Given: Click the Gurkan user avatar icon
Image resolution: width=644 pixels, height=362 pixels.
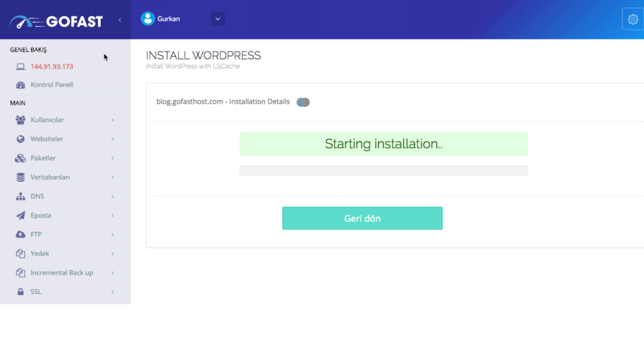Looking at the screenshot, I should click(148, 19).
